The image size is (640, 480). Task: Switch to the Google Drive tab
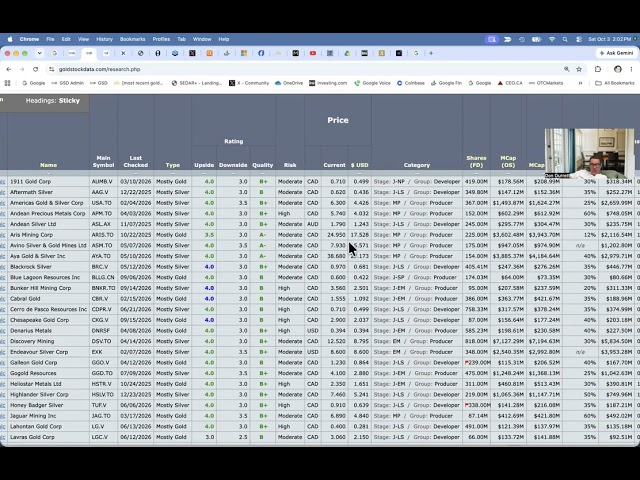pyautogui.click(x=347, y=53)
